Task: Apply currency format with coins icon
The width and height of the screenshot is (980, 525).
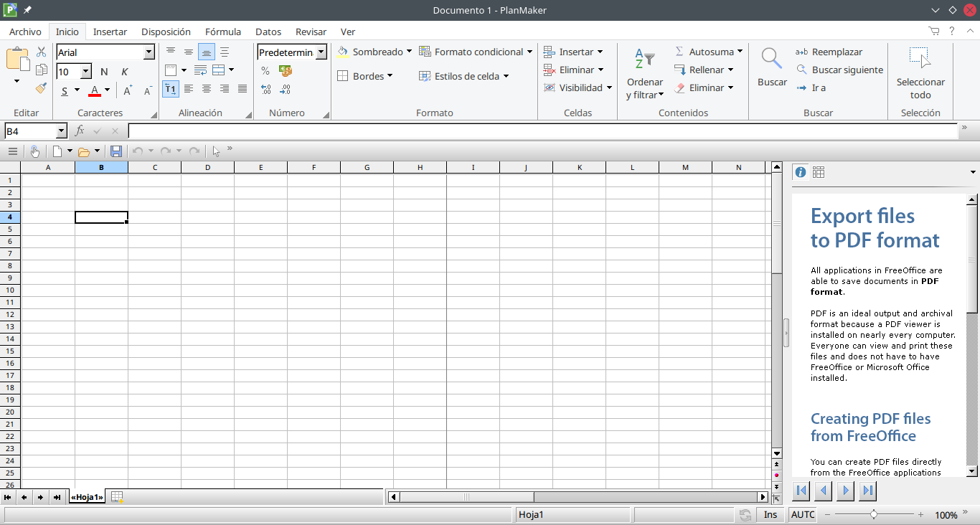Action: (x=286, y=70)
